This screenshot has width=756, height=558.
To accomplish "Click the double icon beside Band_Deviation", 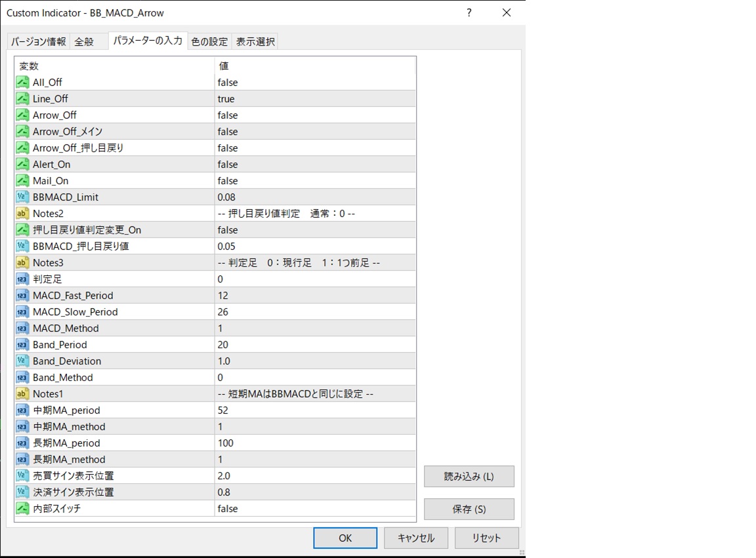I will pyautogui.click(x=22, y=361).
